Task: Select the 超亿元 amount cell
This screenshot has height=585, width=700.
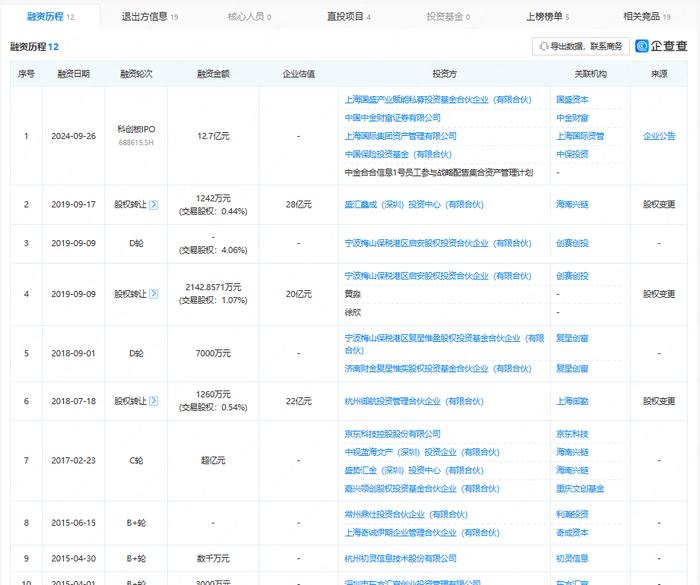Action: point(213,460)
